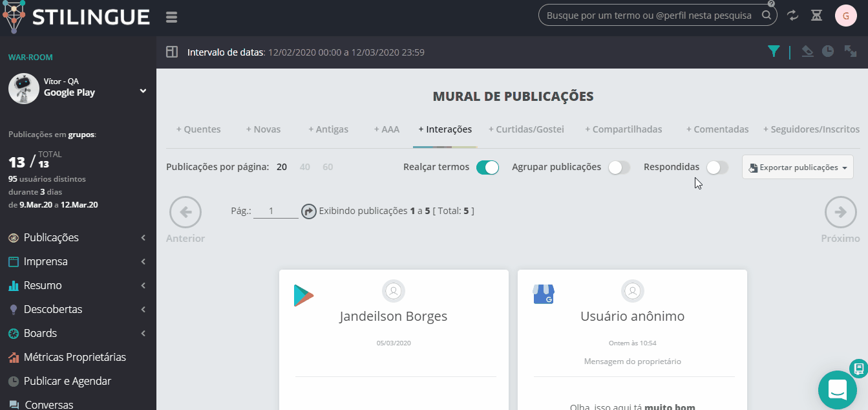Open Publicar e Agendar link
Viewport: 868px width, 410px height.
click(x=67, y=381)
